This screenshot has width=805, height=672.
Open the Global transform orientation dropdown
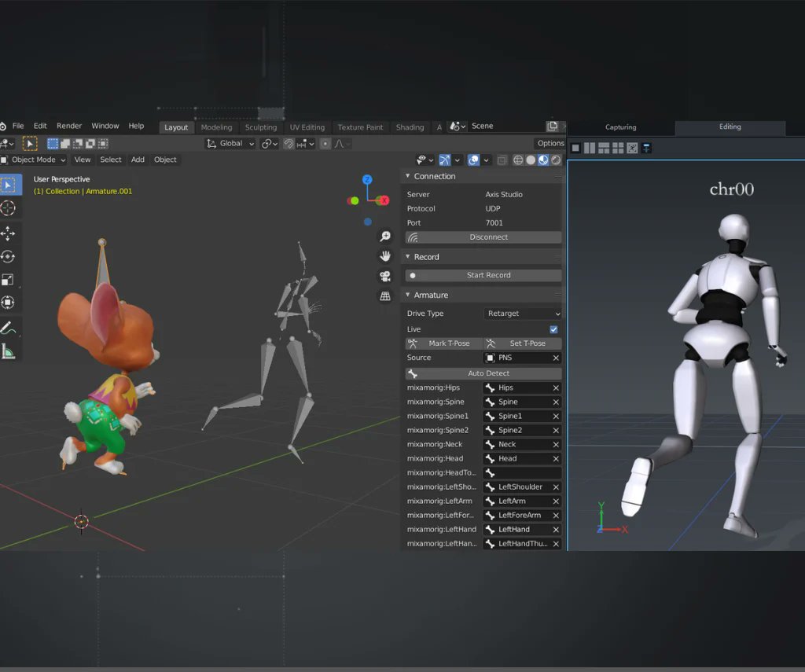[230, 144]
